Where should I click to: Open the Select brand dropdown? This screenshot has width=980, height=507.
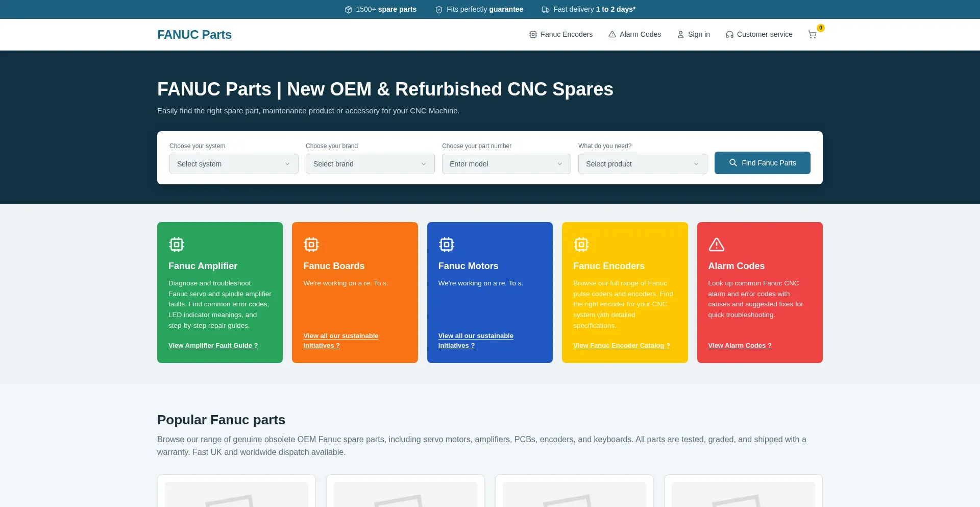[370, 164]
